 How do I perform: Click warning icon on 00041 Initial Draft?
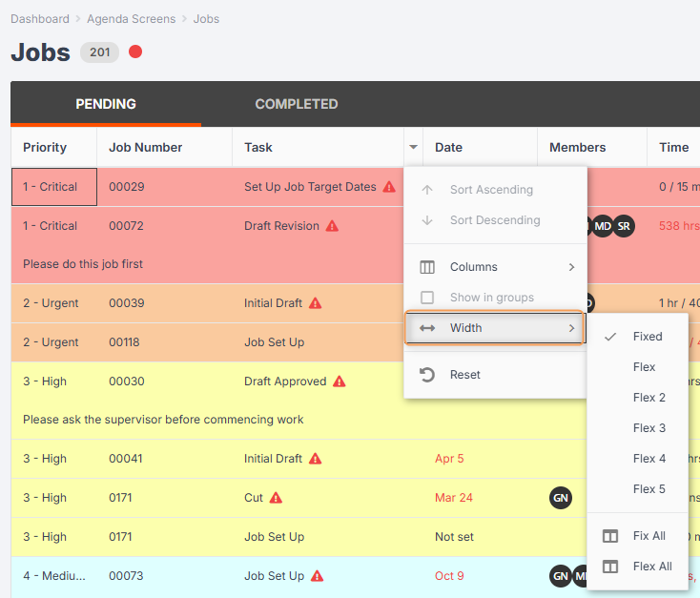[x=315, y=459]
